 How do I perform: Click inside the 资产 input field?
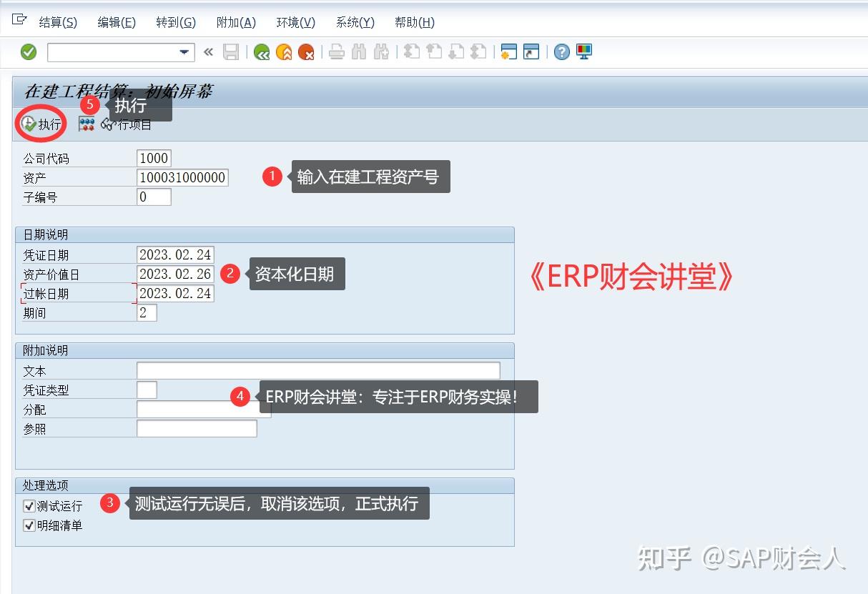pyautogui.click(x=181, y=177)
